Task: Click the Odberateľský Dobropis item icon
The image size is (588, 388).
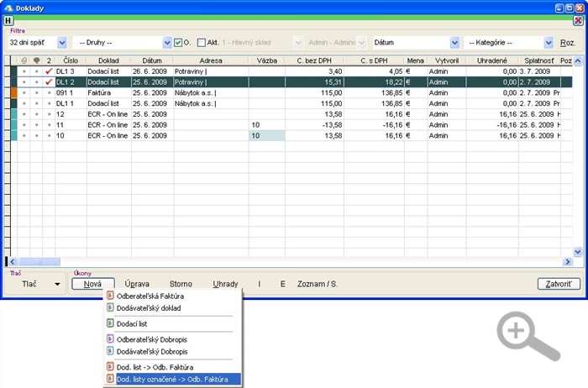Action: tap(109, 339)
